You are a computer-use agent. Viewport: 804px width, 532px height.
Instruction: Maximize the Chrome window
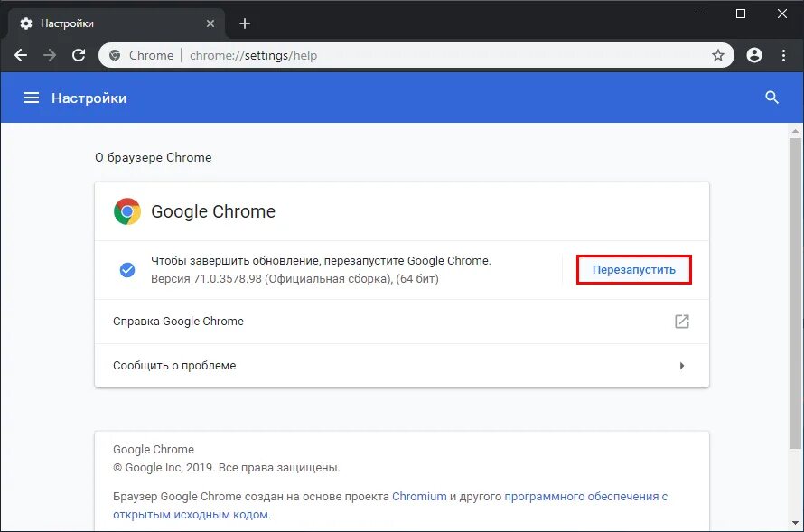(741, 14)
